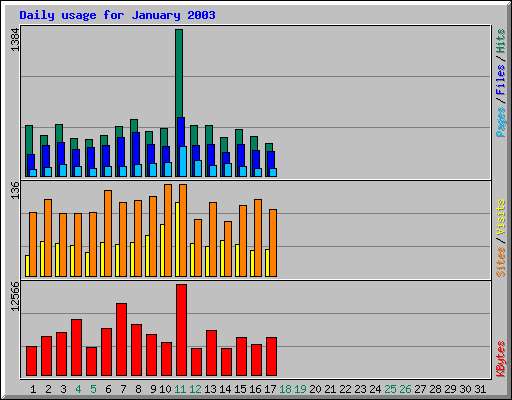Click the blue Files bar for day 8
Screen dimensions: 512x400
click(x=136, y=148)
